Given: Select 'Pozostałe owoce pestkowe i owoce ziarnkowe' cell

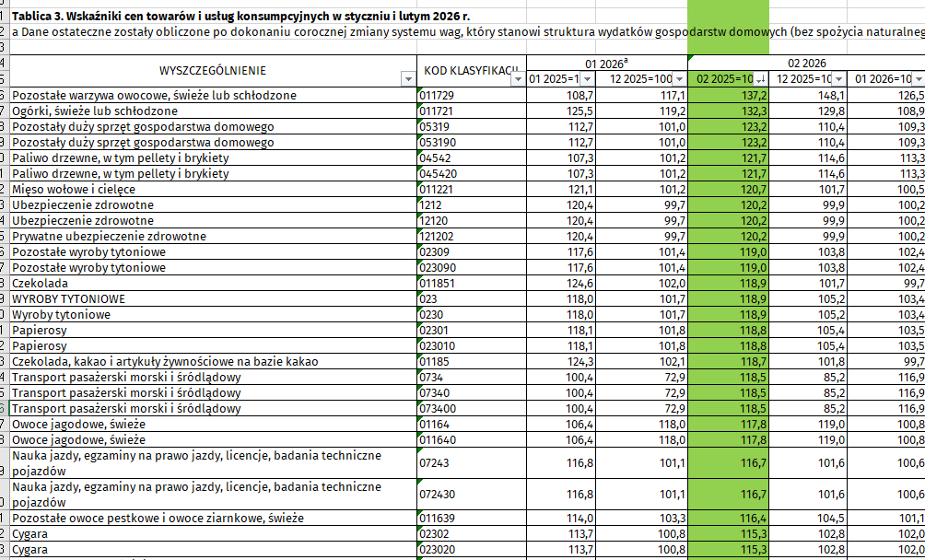Looking at the screenshot, I should click(214, 519).
